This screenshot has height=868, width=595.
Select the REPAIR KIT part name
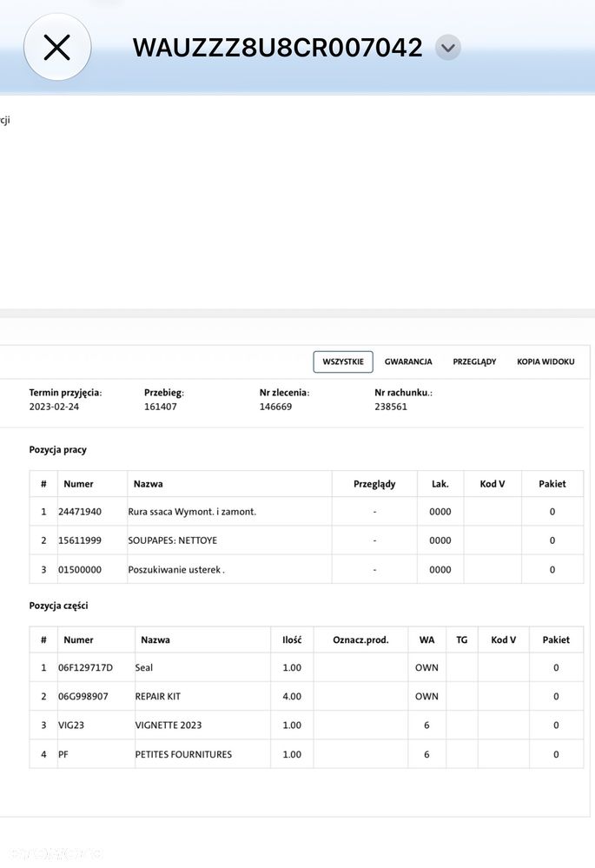point(158,696)
